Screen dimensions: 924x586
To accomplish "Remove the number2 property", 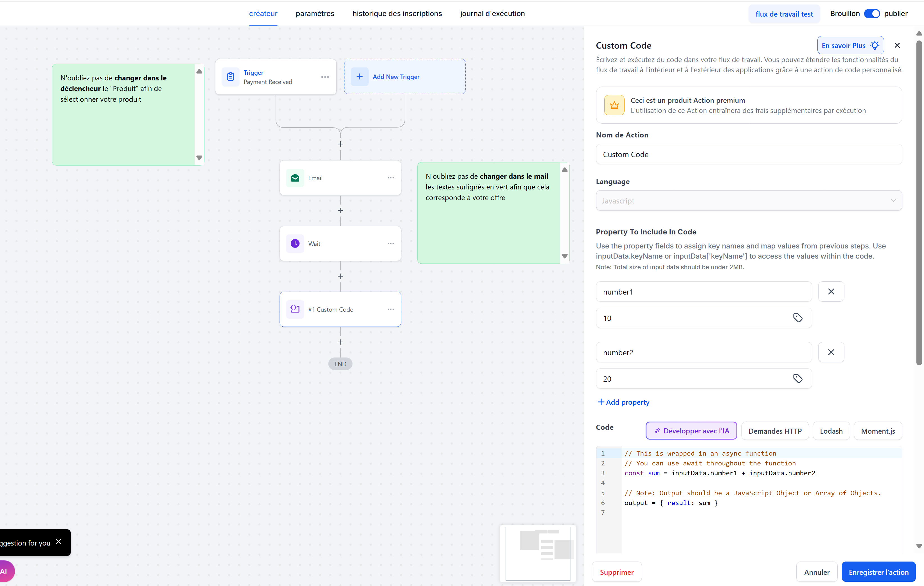I will [831, 352].
